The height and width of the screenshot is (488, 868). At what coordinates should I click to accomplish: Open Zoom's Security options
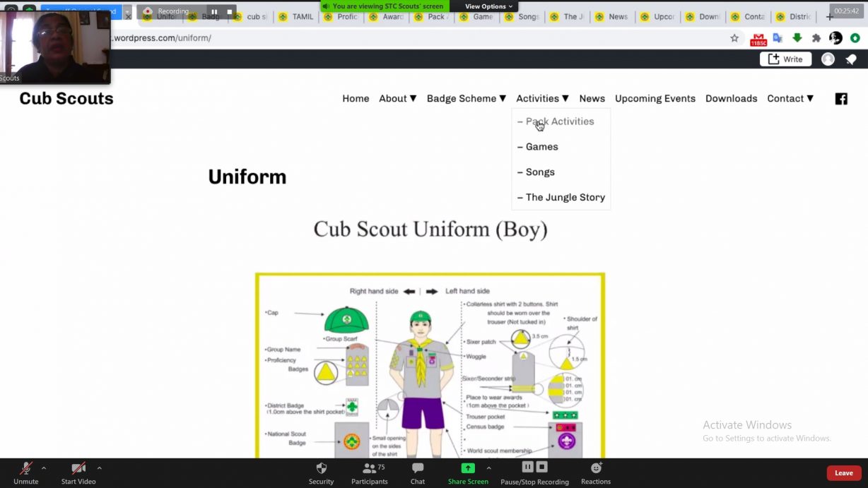point(321,472)
